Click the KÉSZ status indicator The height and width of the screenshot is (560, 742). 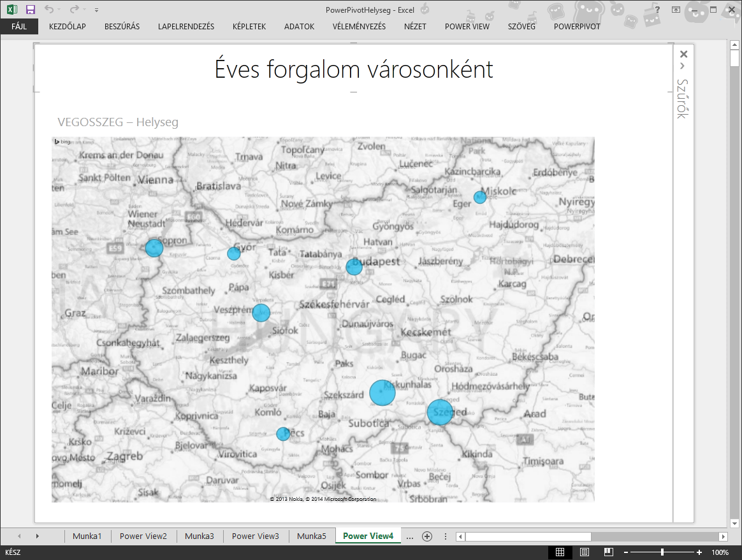(x=13, y=552)
